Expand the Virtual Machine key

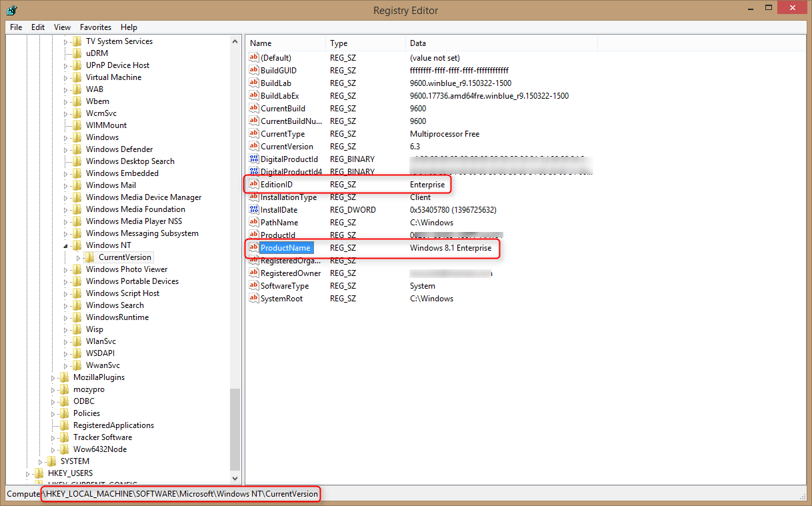tap(66, 77)
